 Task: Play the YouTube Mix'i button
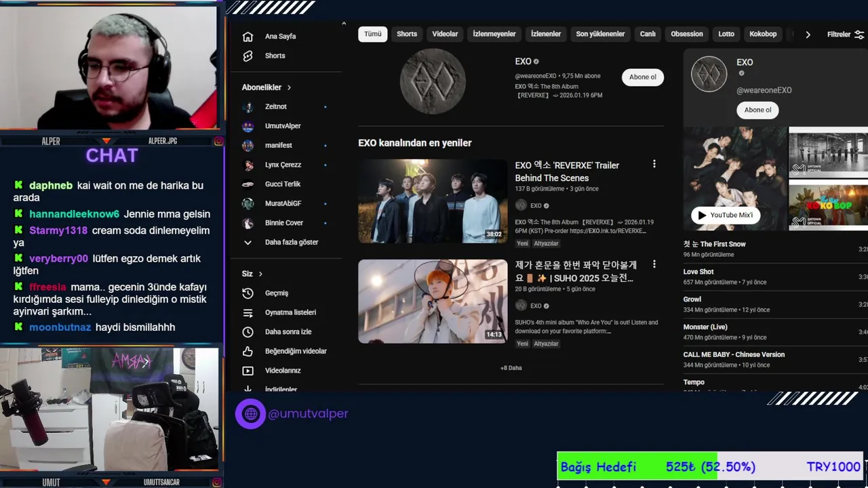click(x=725, y=215)
